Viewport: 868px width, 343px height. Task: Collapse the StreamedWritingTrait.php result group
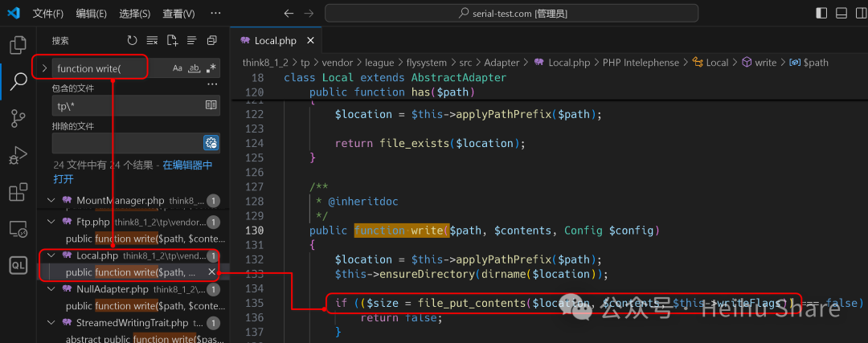pyautogui.click(x=51, y=322)
